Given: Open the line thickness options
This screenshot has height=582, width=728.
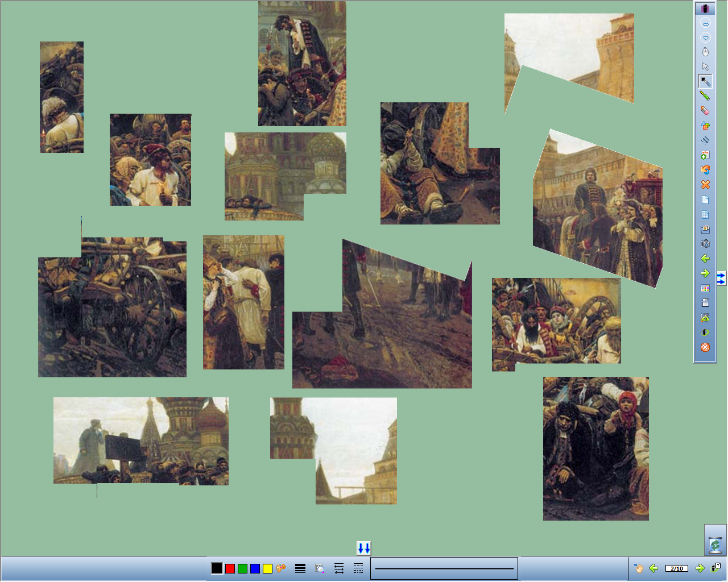Looking at the screenshot, I should (x=300, y=568).
